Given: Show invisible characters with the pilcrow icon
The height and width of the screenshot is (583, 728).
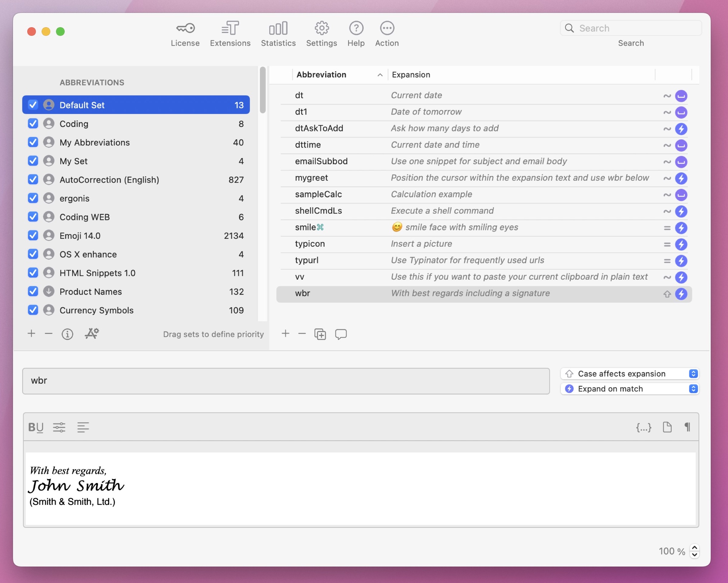Looking at the screenshot, I should pos(687,427).
